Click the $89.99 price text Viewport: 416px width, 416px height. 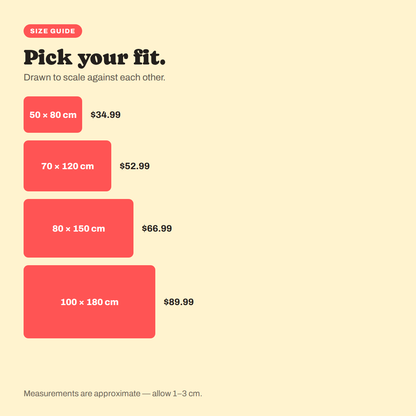pos(179,302)
